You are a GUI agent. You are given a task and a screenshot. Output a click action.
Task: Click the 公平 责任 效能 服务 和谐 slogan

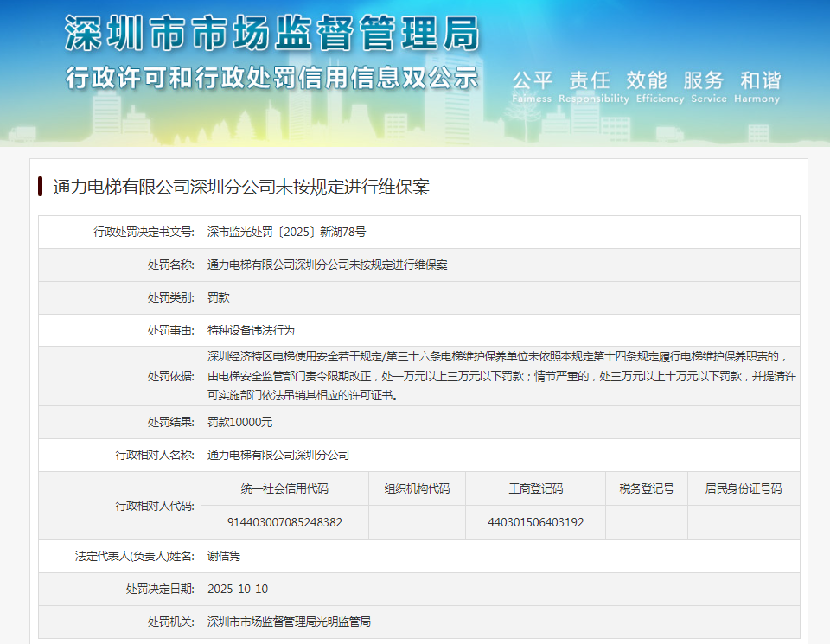(x=646, y=81)
